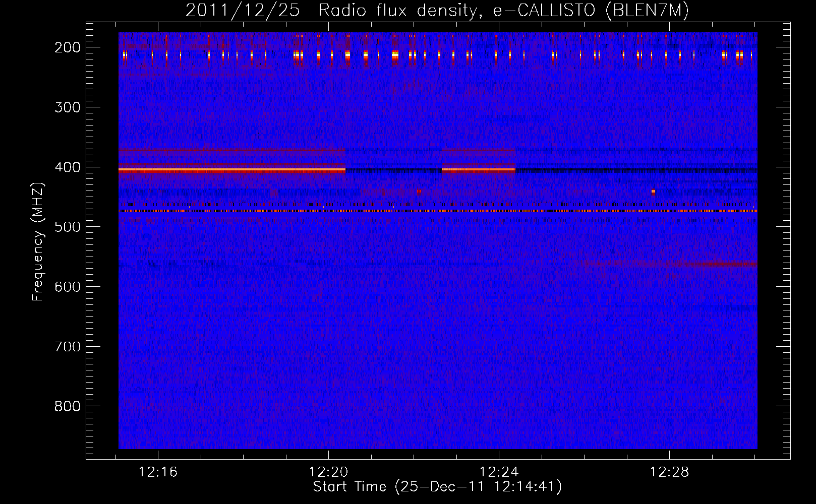Click the 700 frequency tick label
The width and height of the screenshot is (816, 504).
pos(68,347)
